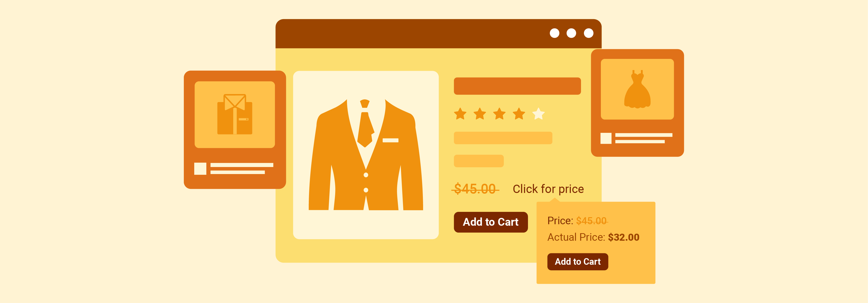This screenshot has width=868, height=303.
Task: Click the popup Add to Cart button
Action: pos(578,262)
